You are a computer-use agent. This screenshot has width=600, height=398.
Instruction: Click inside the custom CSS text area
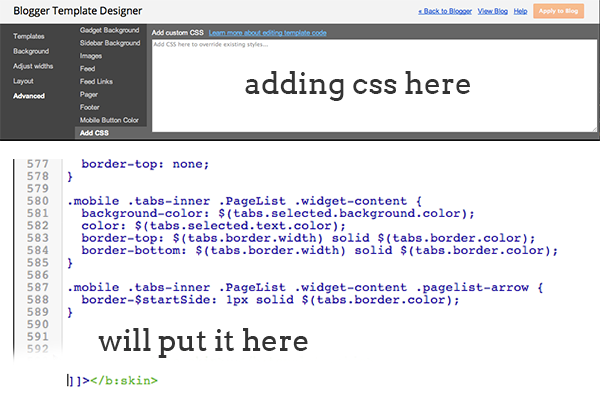click(x=374, y=86)
